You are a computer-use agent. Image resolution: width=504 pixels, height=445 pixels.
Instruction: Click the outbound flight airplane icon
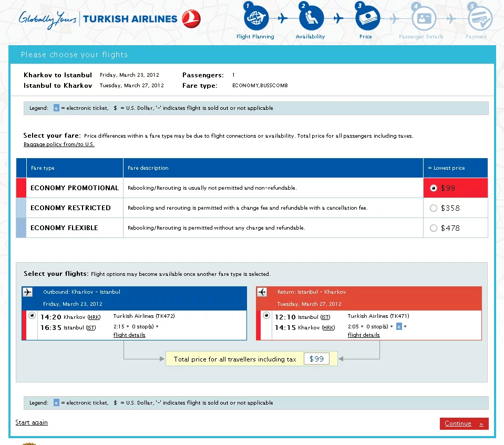coord(28,292)
